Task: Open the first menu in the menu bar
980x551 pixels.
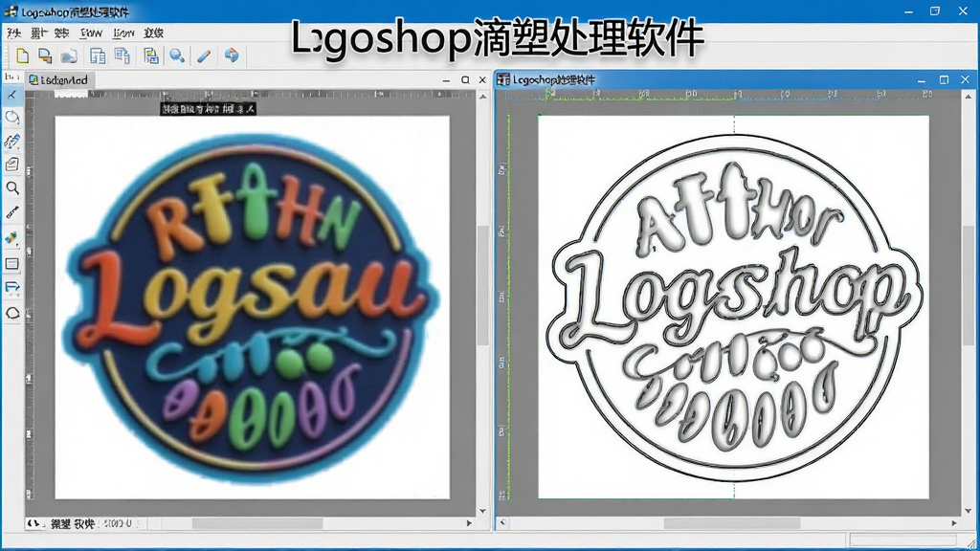Action: 13,33
